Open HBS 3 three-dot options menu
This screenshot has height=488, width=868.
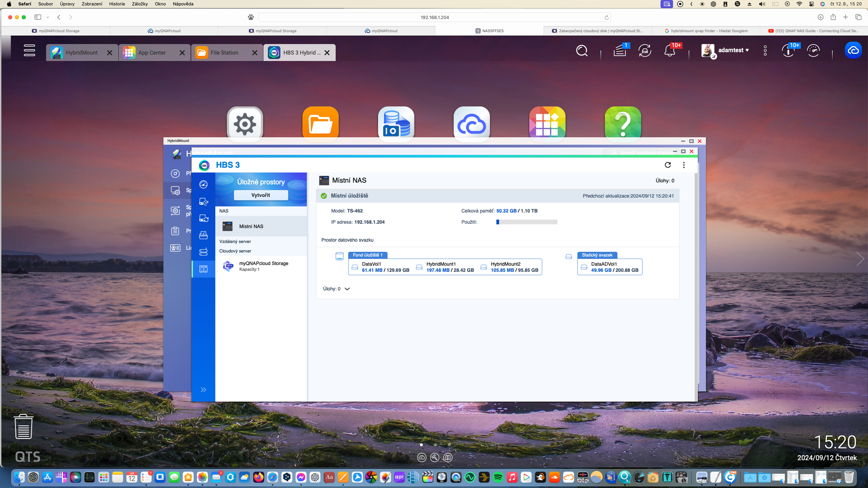684,165
